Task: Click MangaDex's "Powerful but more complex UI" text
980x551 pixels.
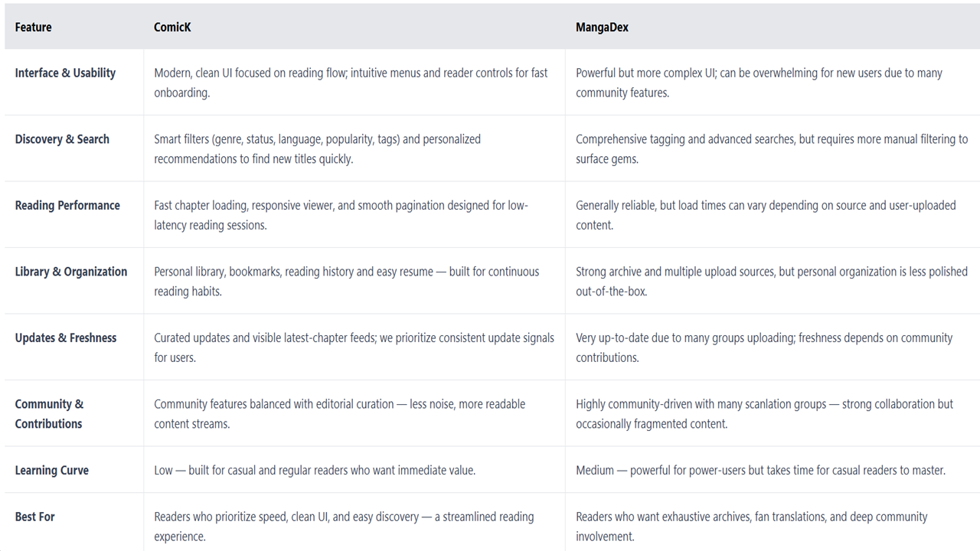Action: pos(759,83)
